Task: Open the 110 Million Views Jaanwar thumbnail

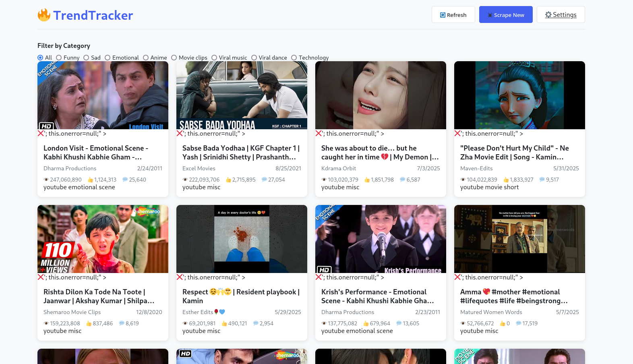Action: pyautogui.click(x=103, y=239)
